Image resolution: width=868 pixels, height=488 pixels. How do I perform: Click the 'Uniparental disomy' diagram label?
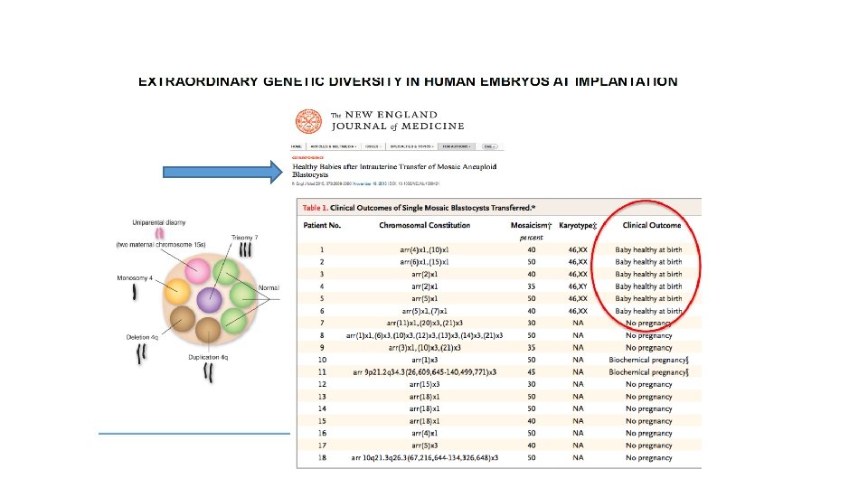pyautogui.click(x=159, y=222)
